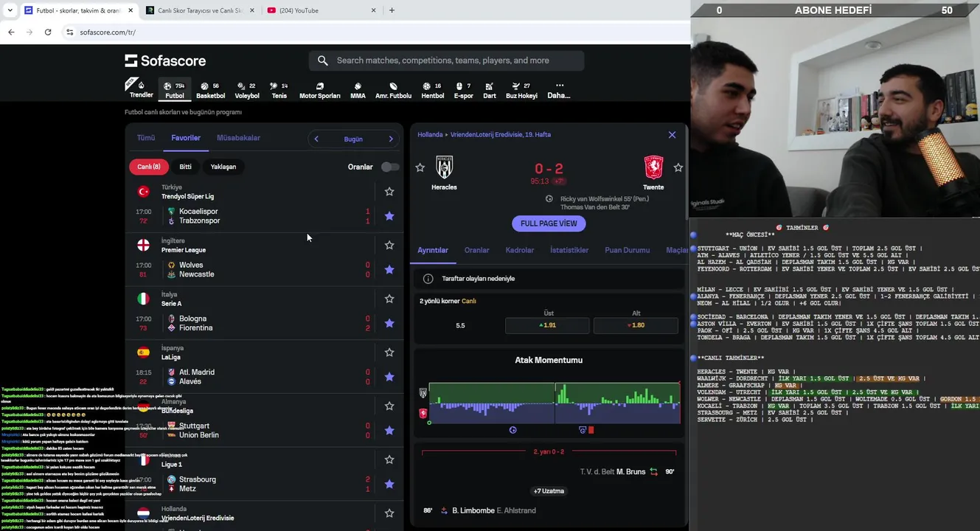Select the Üst 1.91 odds
Screen dimensions: 980x531
(x=547, y=325)
